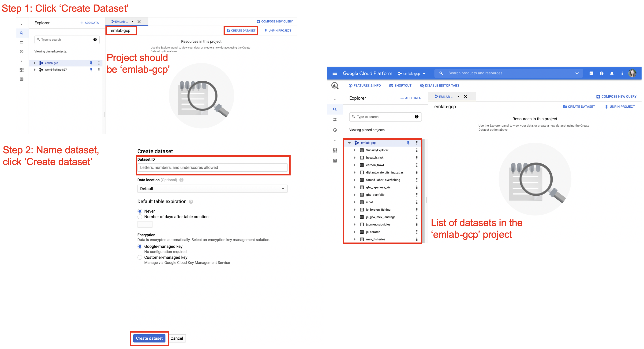The width and height of the screenshot is (644, 349).
Task: Select the gfw_portfolio dataset row
Action: [x=382, y=195]
